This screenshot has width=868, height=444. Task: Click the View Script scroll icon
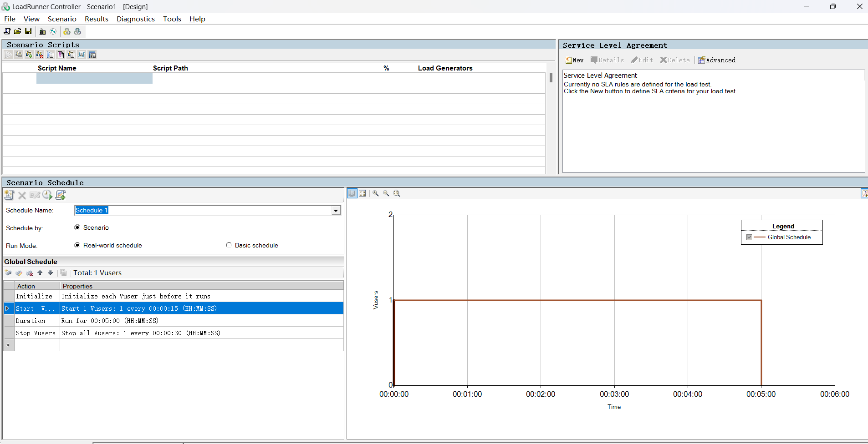coord(82,55)
